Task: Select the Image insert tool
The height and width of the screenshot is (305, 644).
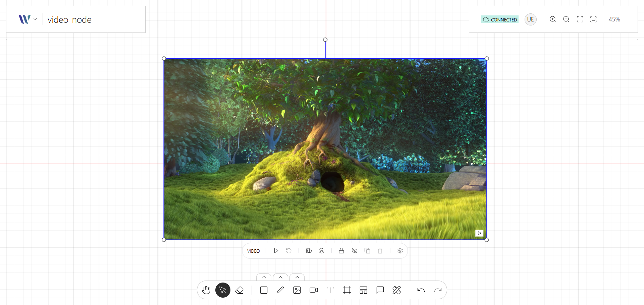Action: [297, 290]
